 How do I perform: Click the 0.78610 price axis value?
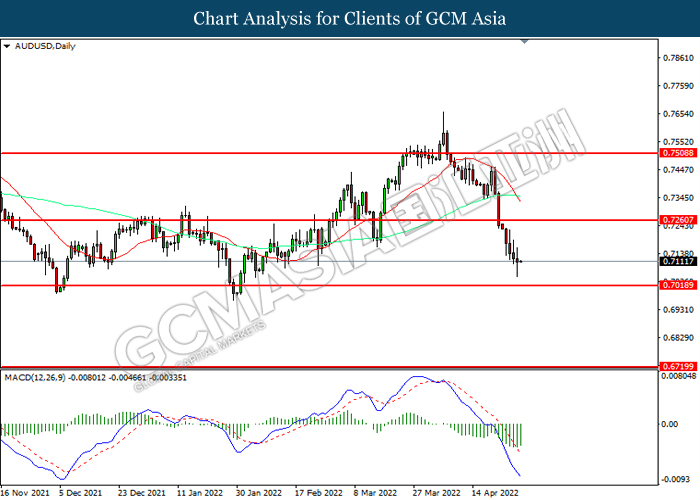(x=679, y=58)
